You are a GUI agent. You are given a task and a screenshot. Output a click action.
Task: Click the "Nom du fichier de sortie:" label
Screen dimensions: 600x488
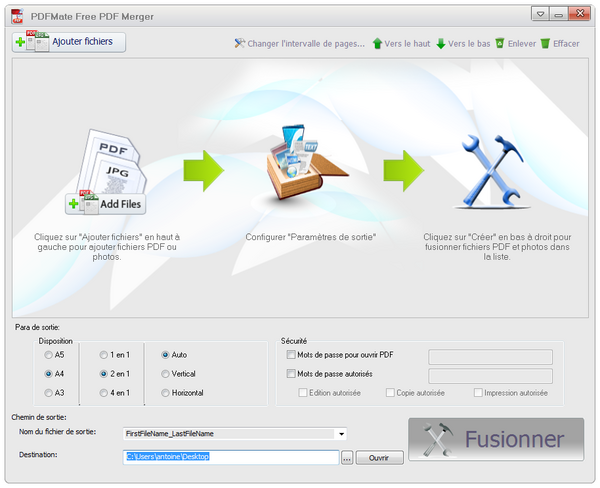click(57, 432)
